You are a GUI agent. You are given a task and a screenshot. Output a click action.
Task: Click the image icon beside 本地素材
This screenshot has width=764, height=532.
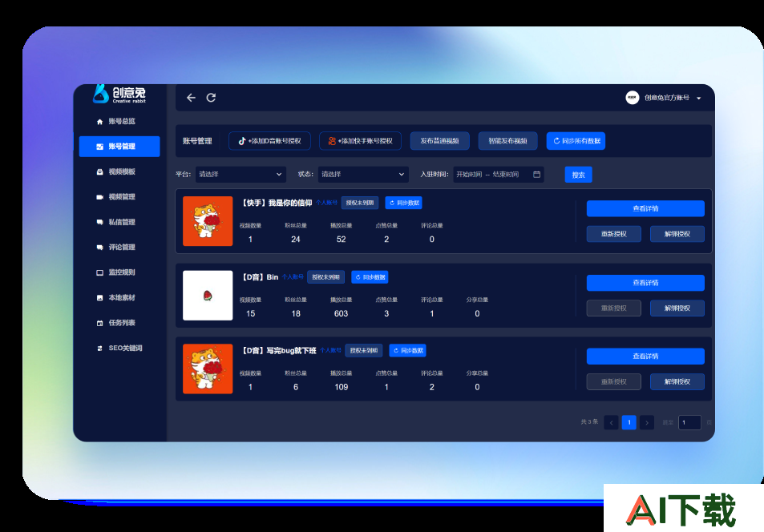[x=100, y=298]
